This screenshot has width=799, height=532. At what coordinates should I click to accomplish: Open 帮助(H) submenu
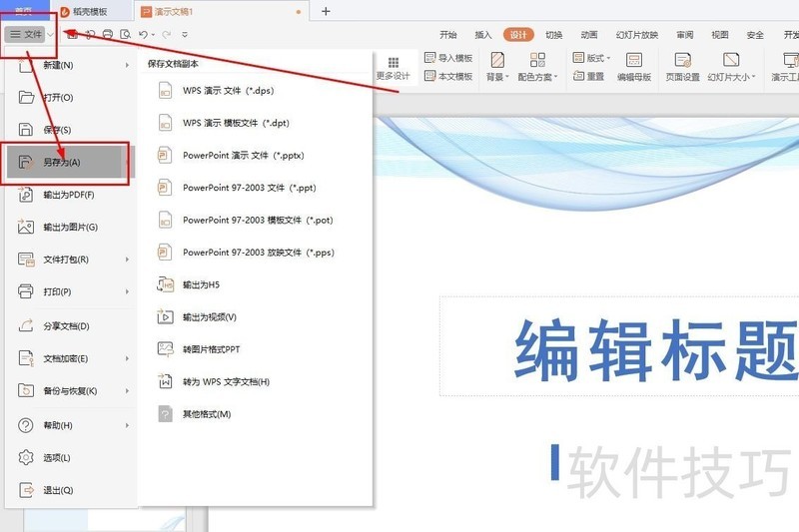[x=71, y=425]
